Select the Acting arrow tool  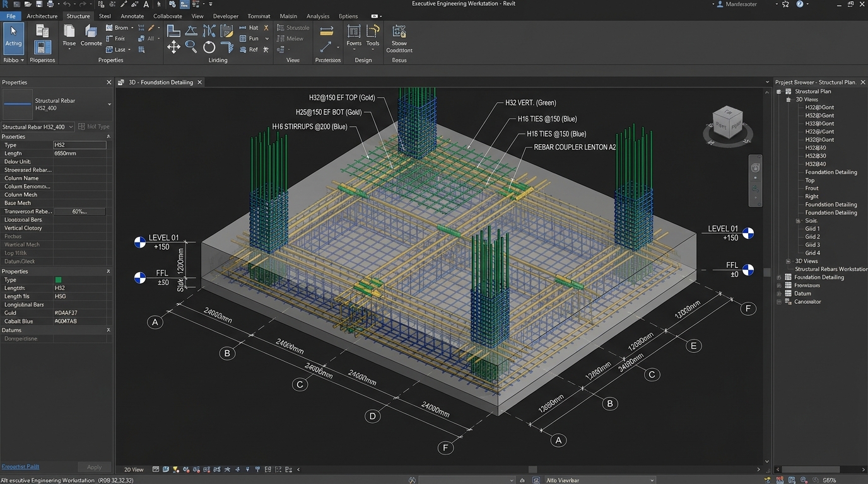pyautogui.click(x=13, y=38)
